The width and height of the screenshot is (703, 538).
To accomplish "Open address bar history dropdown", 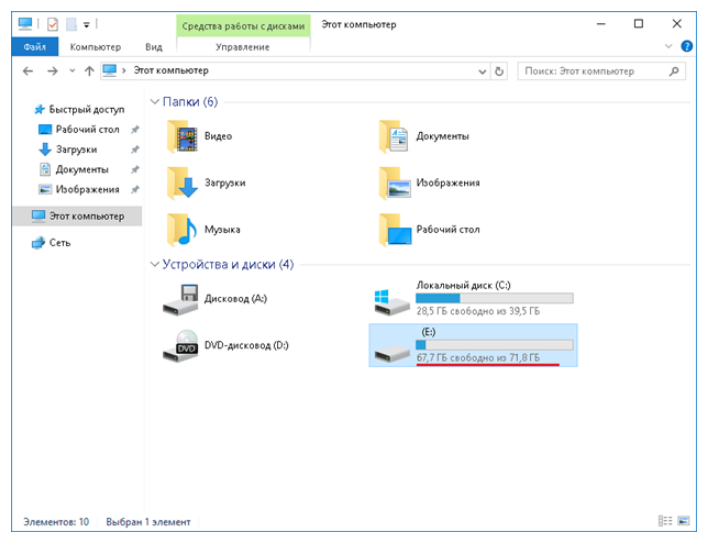I will pos(484,71).
